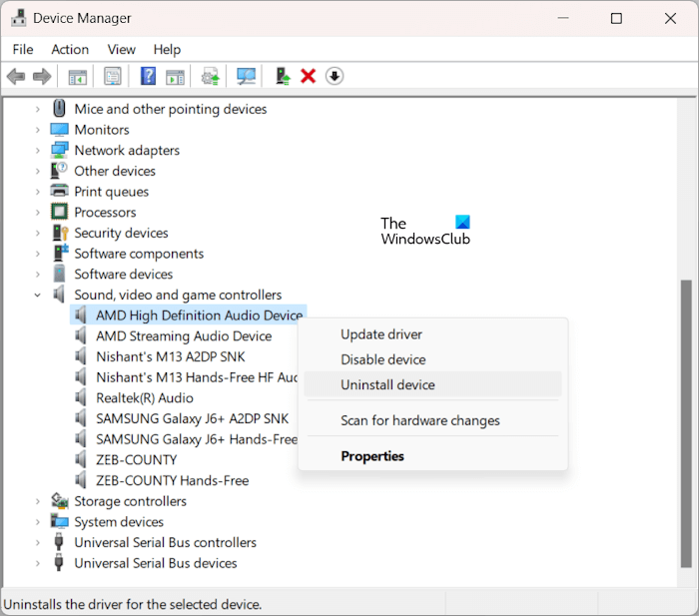Click the System devices icon
699x616 pixels.
tap(59, 521)
